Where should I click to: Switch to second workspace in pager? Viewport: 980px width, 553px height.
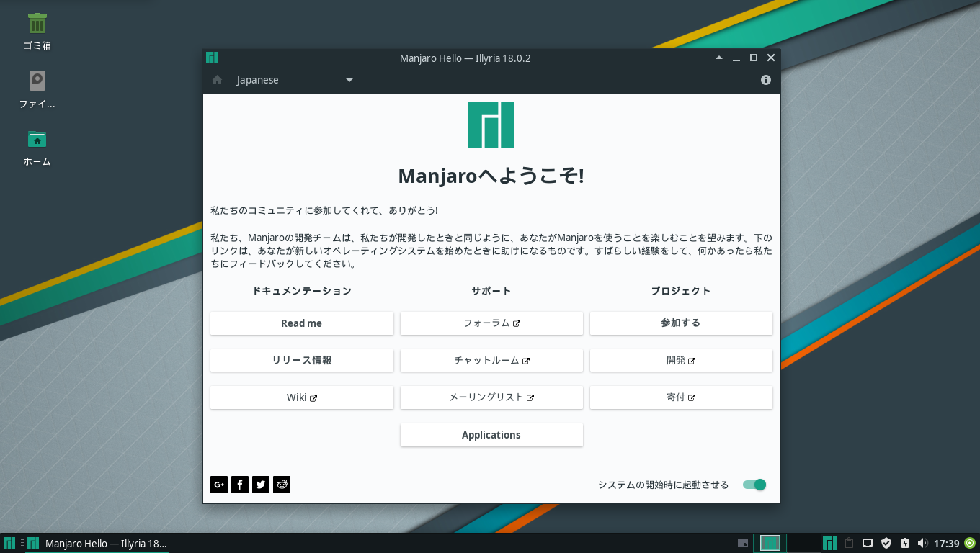coord(804,543)
